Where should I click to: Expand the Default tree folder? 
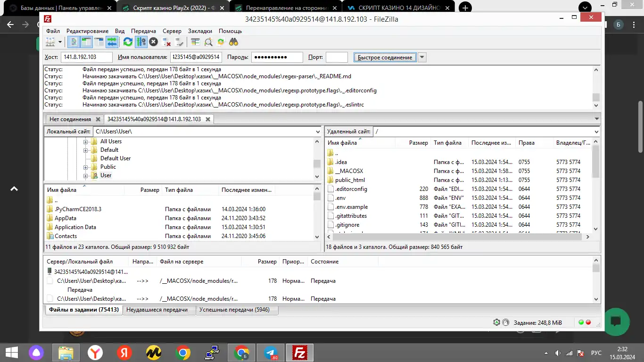point(86,150)
